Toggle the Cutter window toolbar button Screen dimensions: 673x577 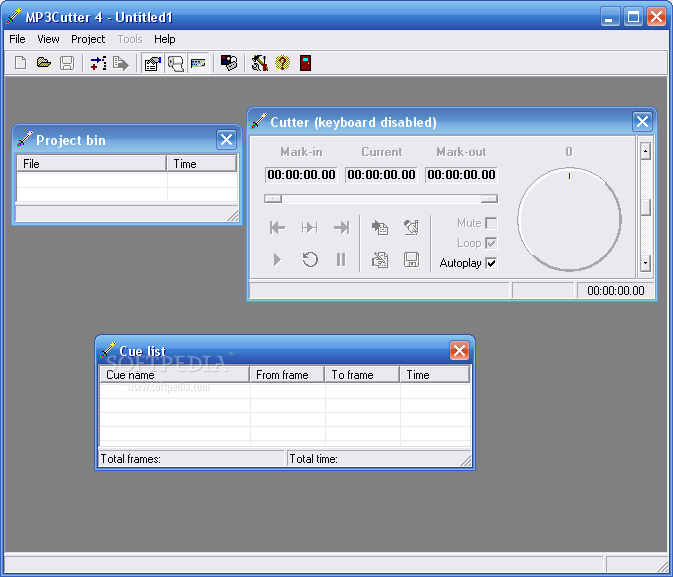tap(198, 63)
